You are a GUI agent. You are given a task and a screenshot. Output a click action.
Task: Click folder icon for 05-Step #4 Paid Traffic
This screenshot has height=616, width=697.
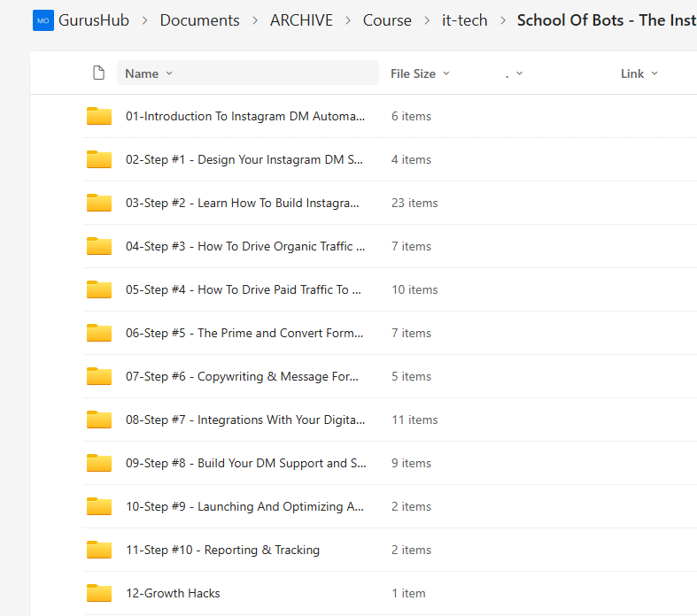pyautogui.click(x=99, y=289)
